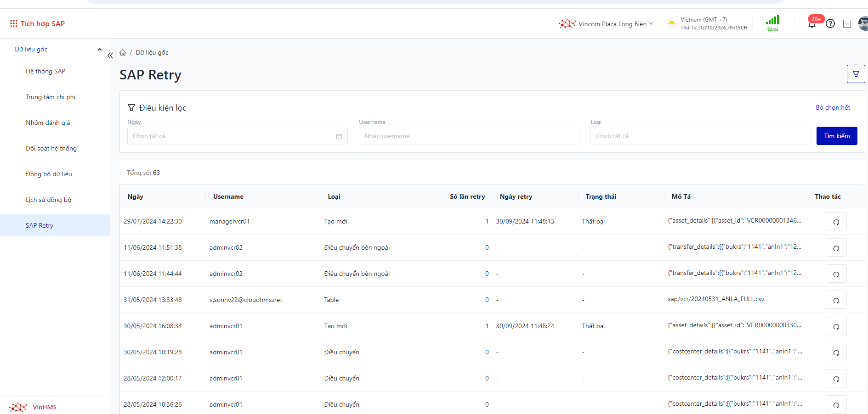Viewport: 868px width, 414px height.
Task: Retry the v.sonnv22@cloudhms.net Table row
Action: (836, 300)
